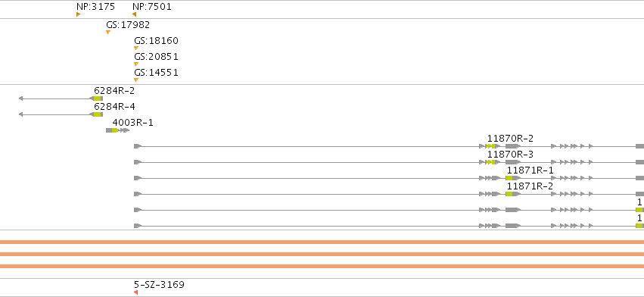Click the 6284R-4 green exon box
644x297 pixels.
(97, 114)
